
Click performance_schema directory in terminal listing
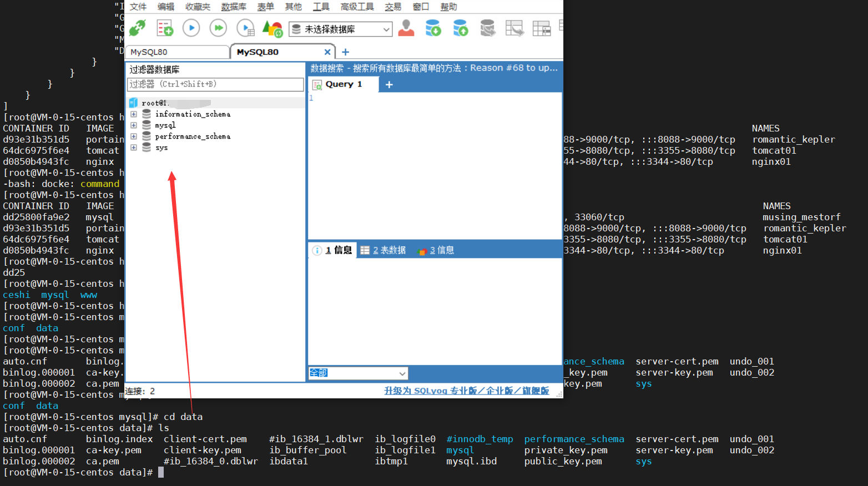click(x=574, y=439)
